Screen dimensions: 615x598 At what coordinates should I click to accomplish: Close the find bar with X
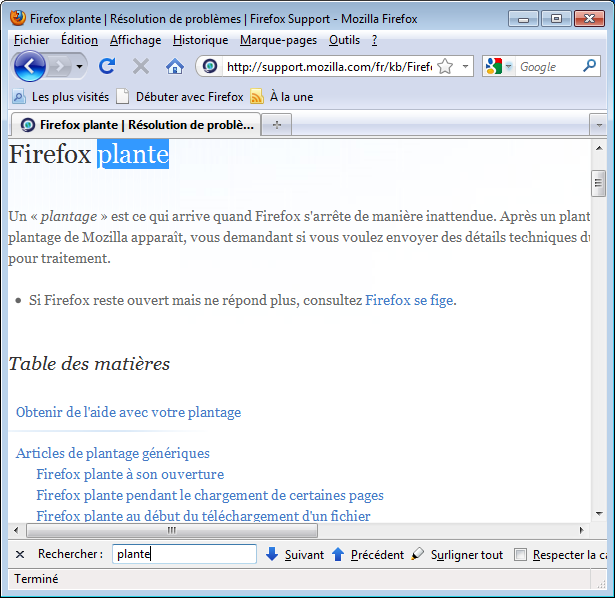point(20,554)
